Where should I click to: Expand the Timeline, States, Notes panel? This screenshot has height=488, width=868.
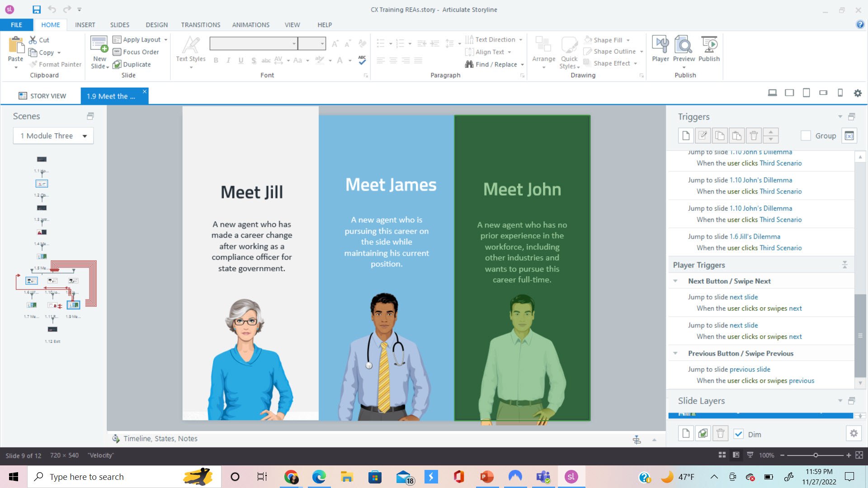(654, 440)
